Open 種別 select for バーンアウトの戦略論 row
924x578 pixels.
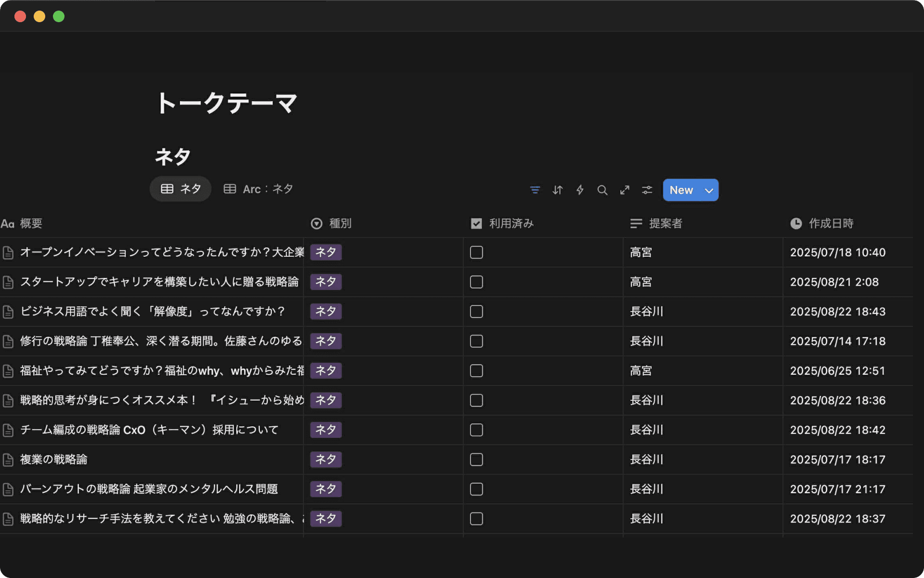tap(326, 489)
